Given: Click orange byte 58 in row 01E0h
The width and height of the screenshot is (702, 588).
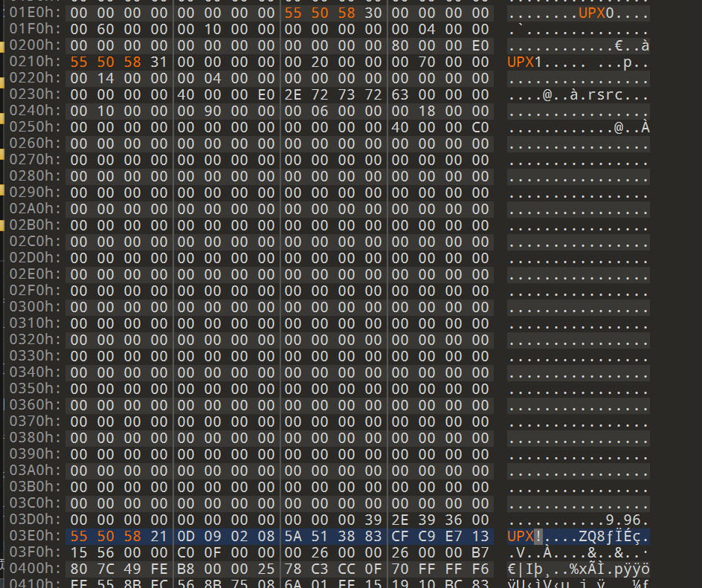Looking at the screenshot, I should coord(347,13).
